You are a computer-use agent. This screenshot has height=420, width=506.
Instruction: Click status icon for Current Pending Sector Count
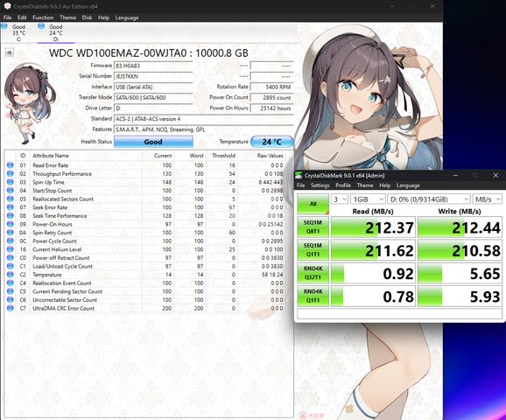10,291
